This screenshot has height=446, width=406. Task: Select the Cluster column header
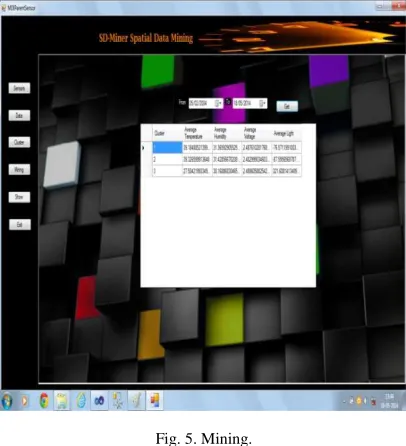(167, 133)
